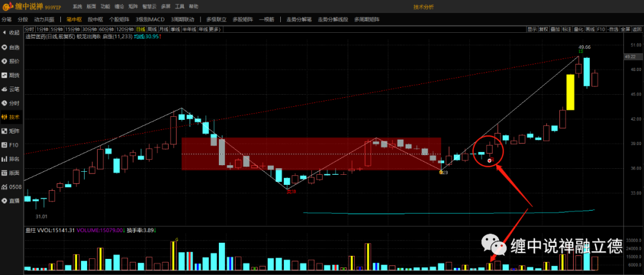Toggle the 笔中枢 toolbar item
This screenshot has width=644, height=275.
click(75, 19)
